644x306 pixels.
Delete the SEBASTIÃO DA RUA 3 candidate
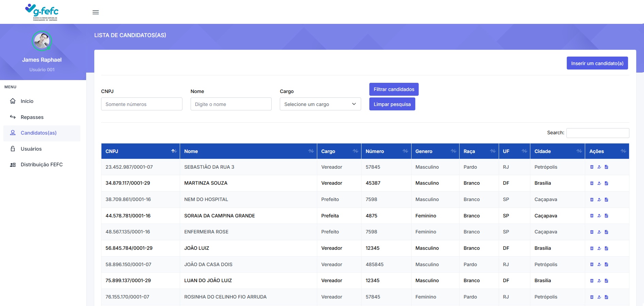tap(592, 167)
